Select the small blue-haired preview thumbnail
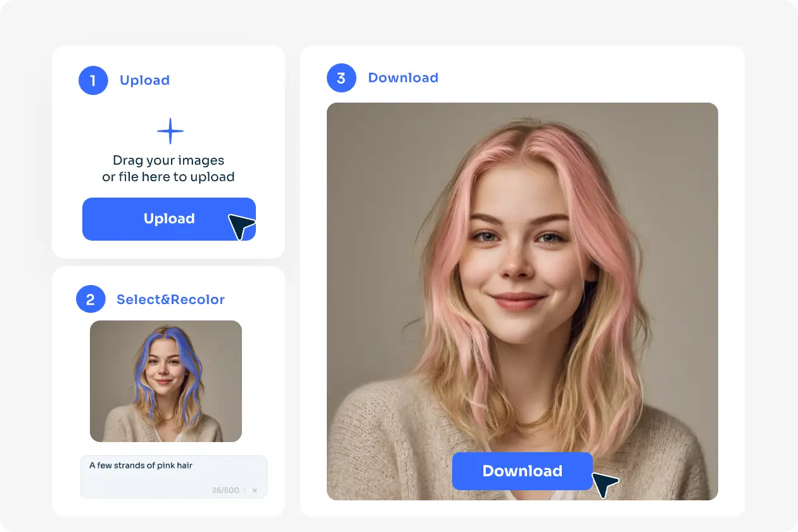 (x=166, y=381)
